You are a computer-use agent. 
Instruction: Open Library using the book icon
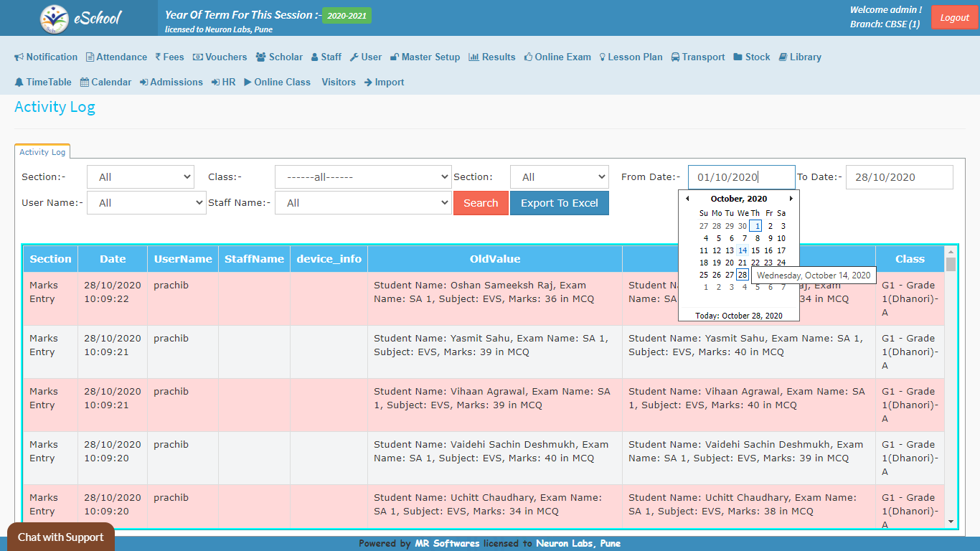pyautogui.click(x=783, y=57)
